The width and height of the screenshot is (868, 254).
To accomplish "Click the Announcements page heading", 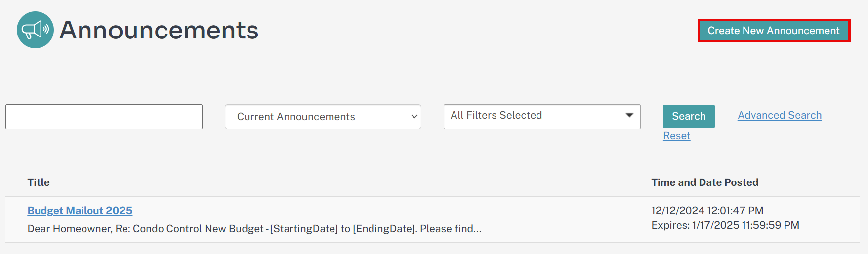I will point(159,30).
